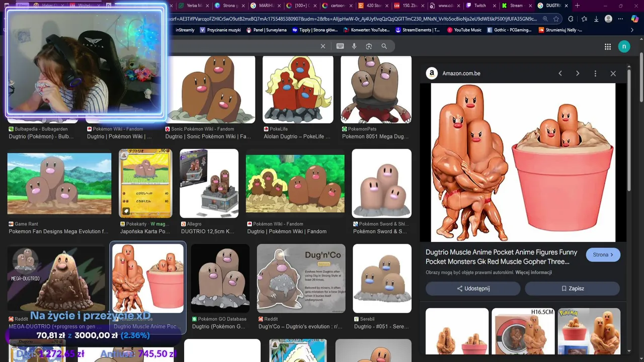The width and height of the screenshot is (644, 362).
Task: Open the browser three-dot menu
Action: [621, 19]
